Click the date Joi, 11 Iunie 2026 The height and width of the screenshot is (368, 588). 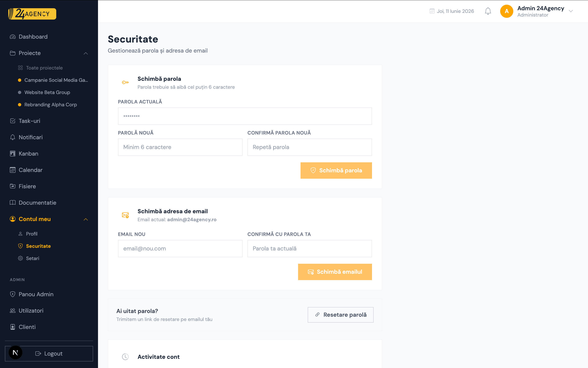coord(455,11)
